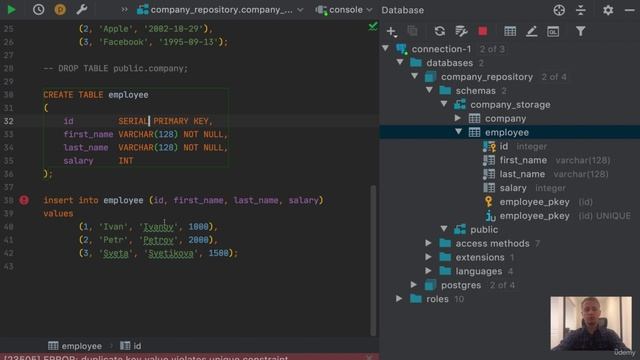Collapse company_repository database node
Screen dimensions: 640x360
tap(415, 76)
